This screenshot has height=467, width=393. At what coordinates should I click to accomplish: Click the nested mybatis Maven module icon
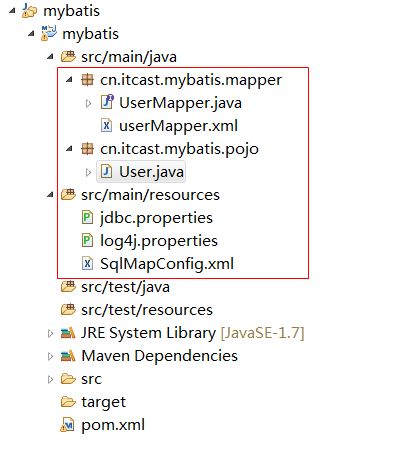[48, 34]
